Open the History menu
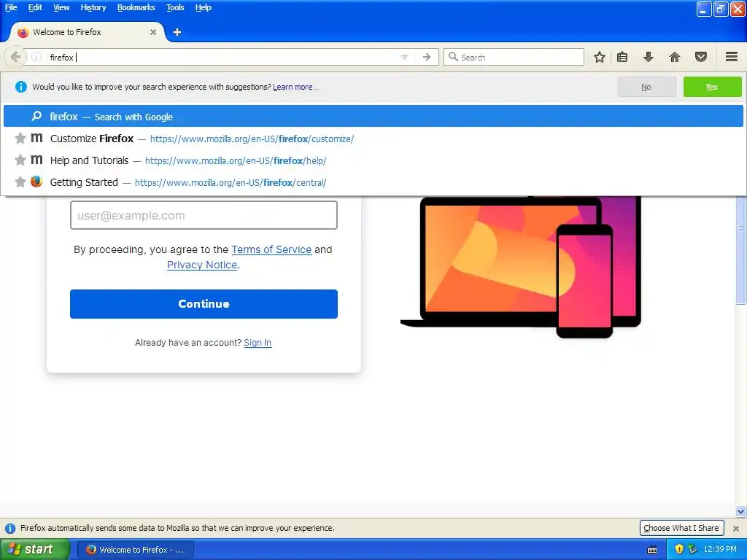The height and width of the screenshot is (560, 747). tap(93, 7)
